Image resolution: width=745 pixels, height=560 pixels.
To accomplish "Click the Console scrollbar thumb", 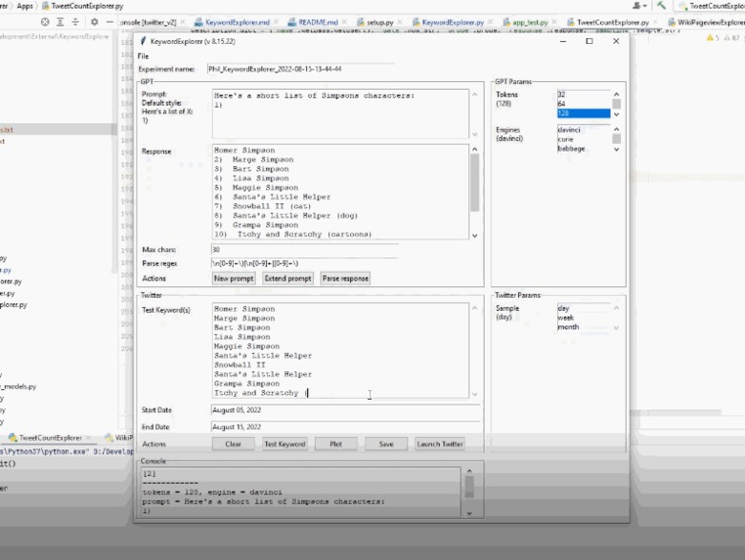I will click(469, 487).
